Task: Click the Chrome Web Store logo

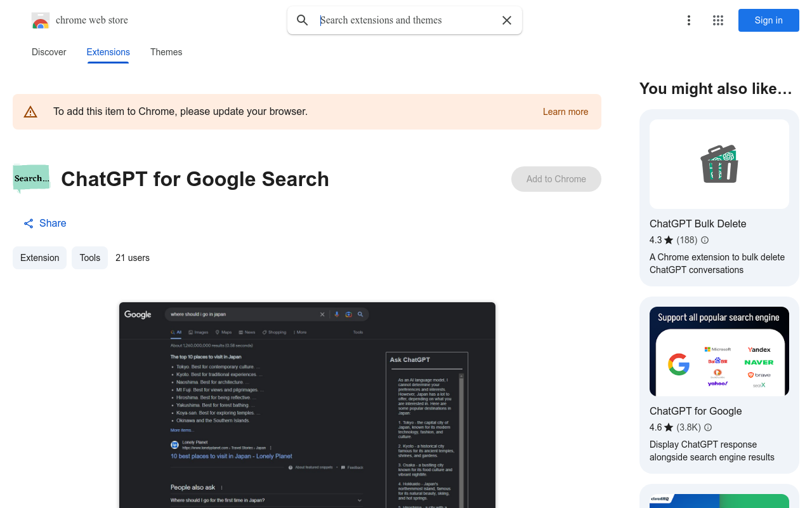Action: coord(40,20)
